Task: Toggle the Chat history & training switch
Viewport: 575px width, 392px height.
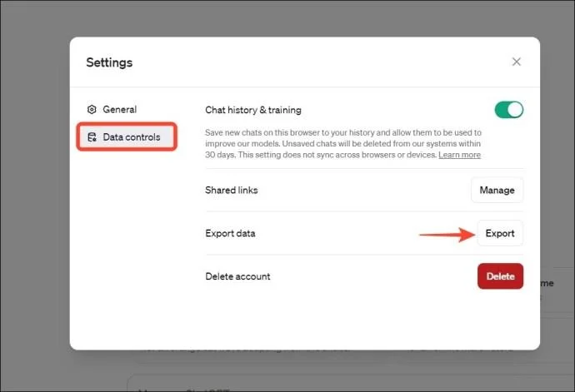Action: coord(508,110)
